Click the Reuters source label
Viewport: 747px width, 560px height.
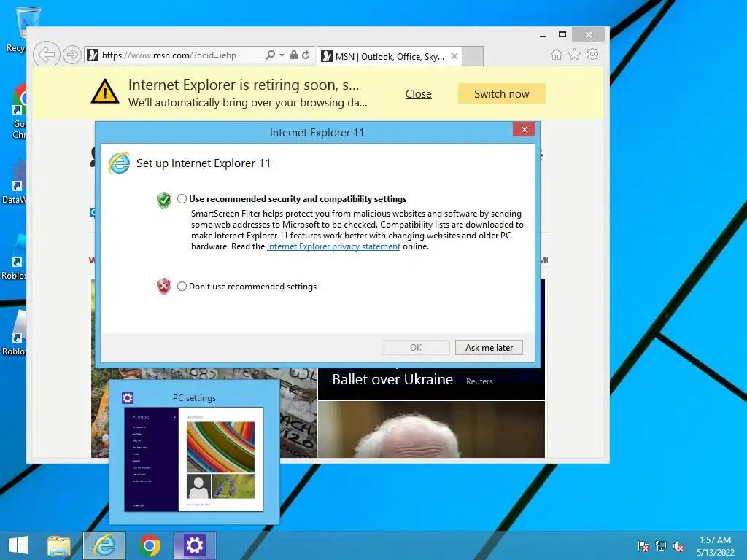[479, 381]
